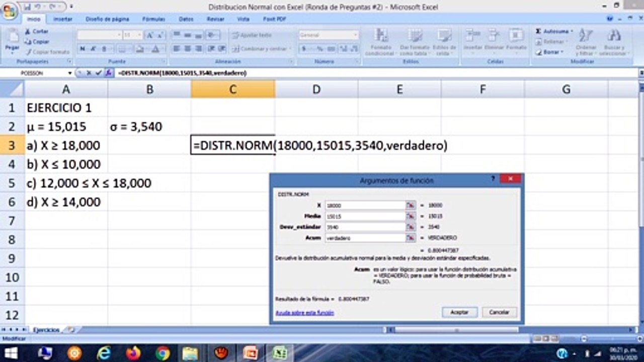The width and height of the screenshot is (644, 362).
Task: Open Chrome from the taskbar
Action: coord(163,353)
